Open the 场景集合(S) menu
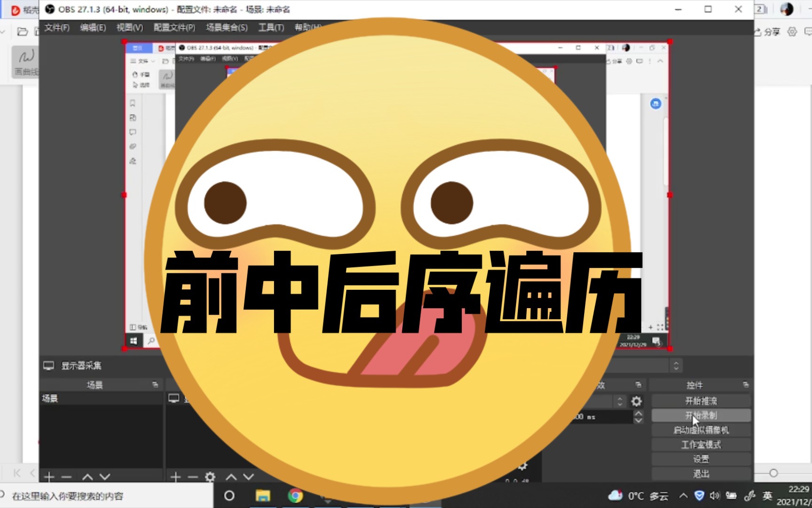Image resolution: width=812 pixels, height=508 pixels. click(227, 27)
